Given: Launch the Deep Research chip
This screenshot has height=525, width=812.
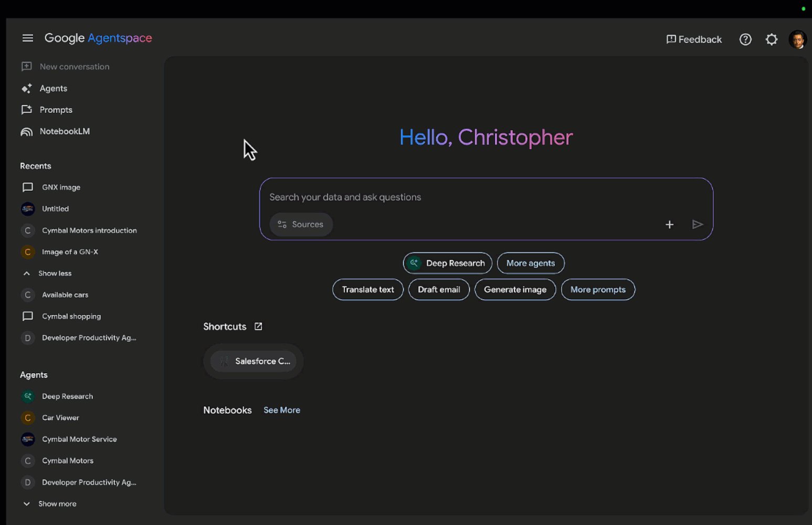Looking at the screenshot, I should coord(448,263).
